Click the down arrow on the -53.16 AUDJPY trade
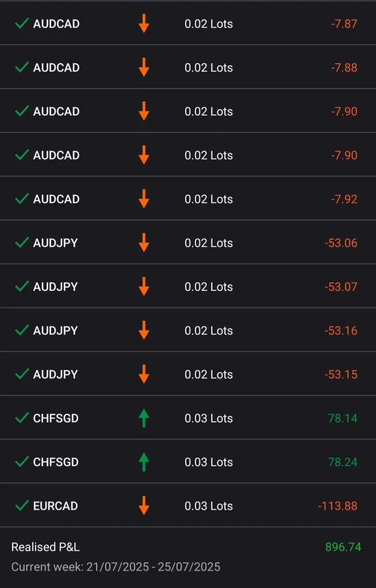Image resolution: width=376 pixels, height=588 pixels. click(144, 330)
